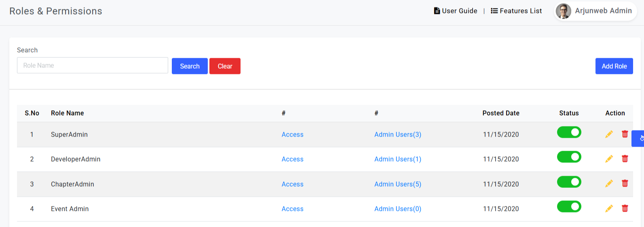Disable the Event Admin status switch
The height and width of the screenshot is (227, 644).
pos(569,206)
